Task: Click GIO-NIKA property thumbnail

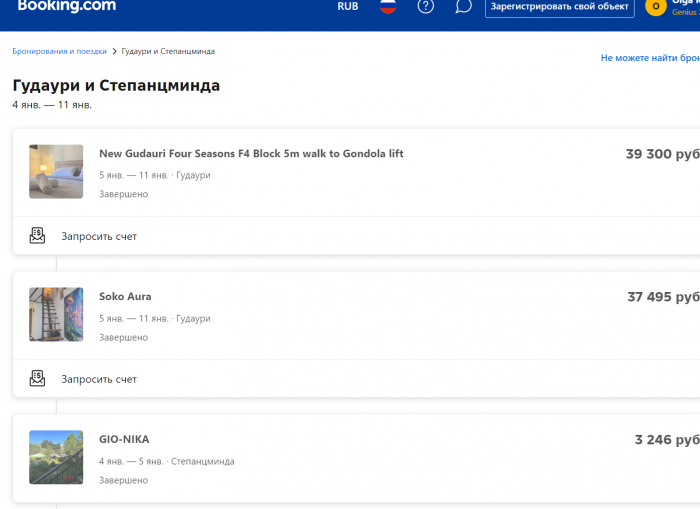Action: tap(56, 457)
